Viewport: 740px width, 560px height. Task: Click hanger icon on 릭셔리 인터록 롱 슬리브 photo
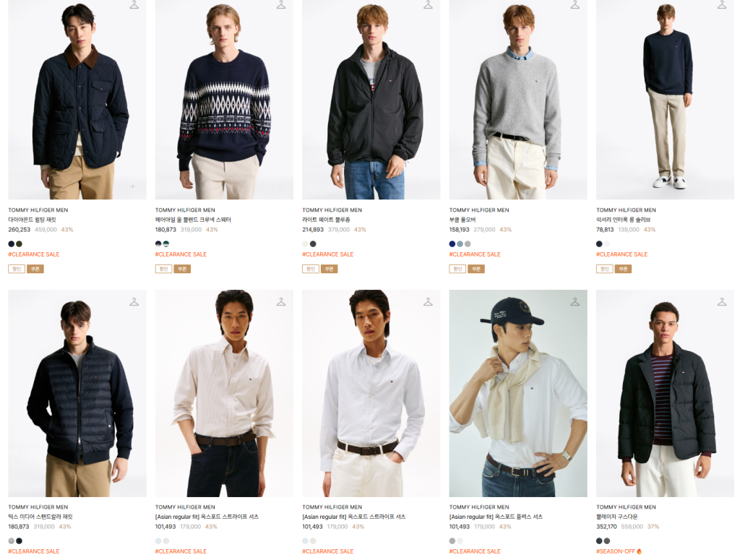point(722,5)
